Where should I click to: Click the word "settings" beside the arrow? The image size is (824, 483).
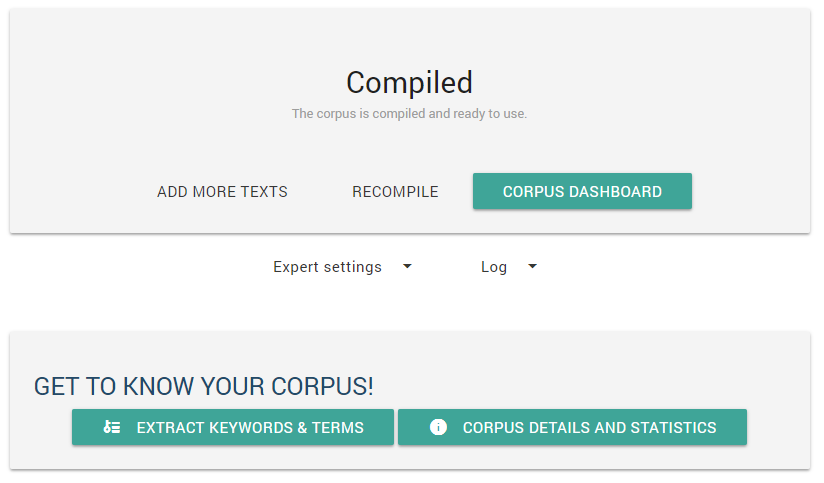tap(351, 267)
